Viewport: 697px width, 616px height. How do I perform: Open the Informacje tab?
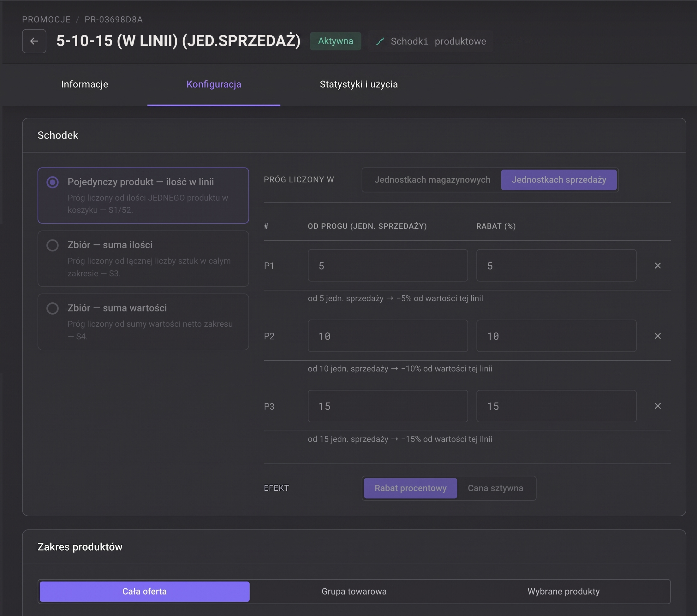[85, 84]
